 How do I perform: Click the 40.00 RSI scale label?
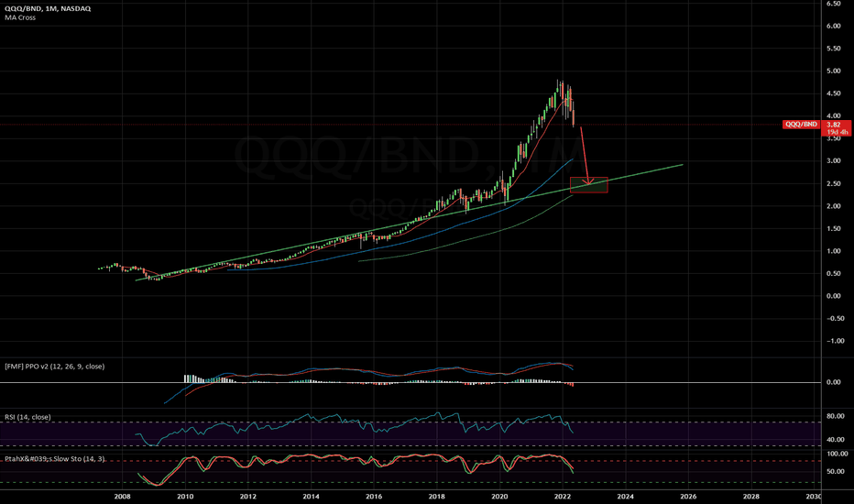835,440
